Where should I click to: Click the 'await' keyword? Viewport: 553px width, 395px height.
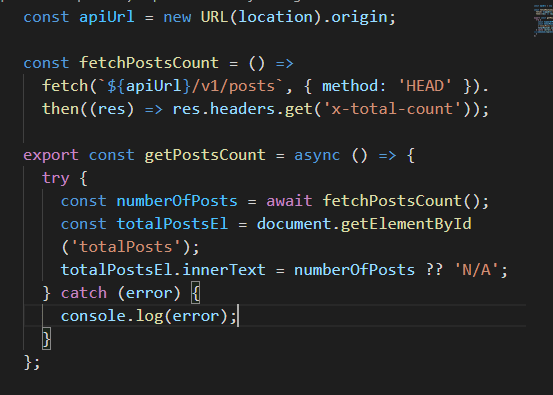(x=289, y=201)
